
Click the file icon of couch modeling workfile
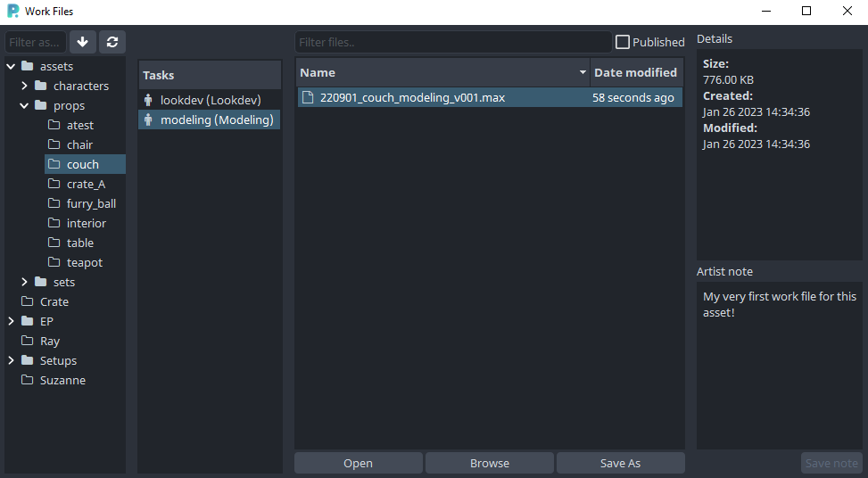point(309,97)
